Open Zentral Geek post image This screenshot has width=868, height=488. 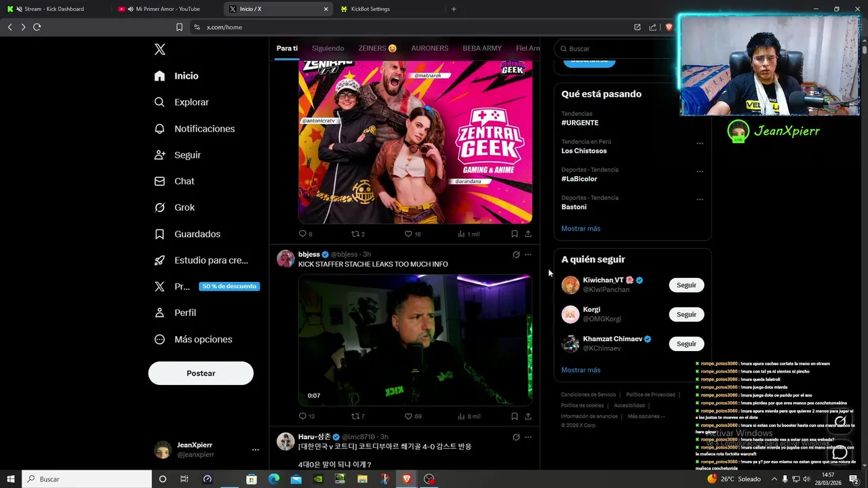click(415, 142)
